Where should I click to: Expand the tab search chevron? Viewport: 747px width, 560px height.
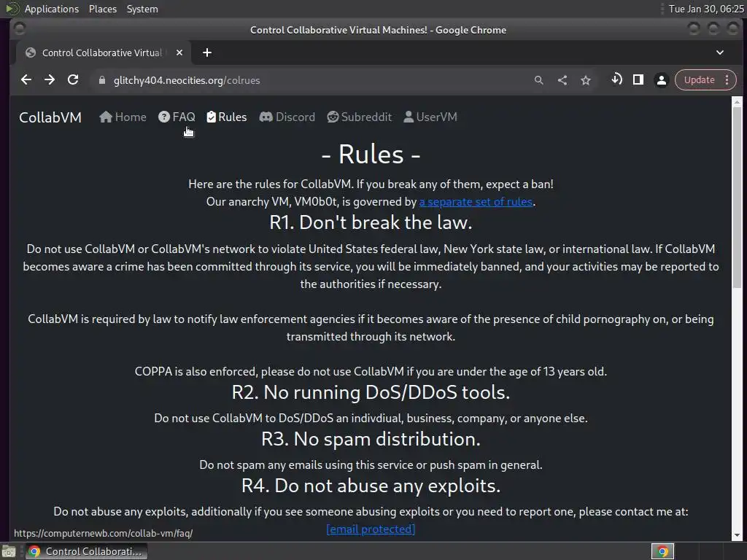coord(720,52)
